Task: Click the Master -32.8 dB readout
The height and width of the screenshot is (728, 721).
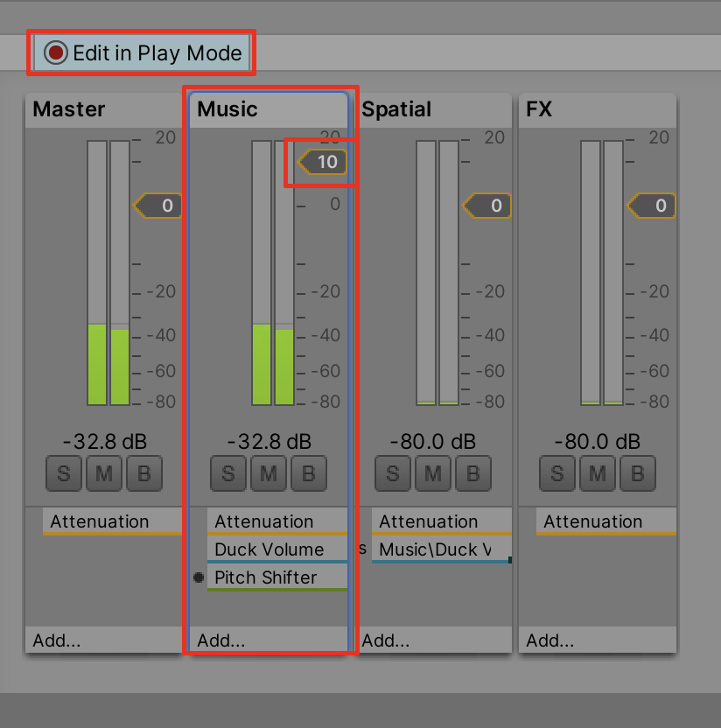Action: [104, 441]
